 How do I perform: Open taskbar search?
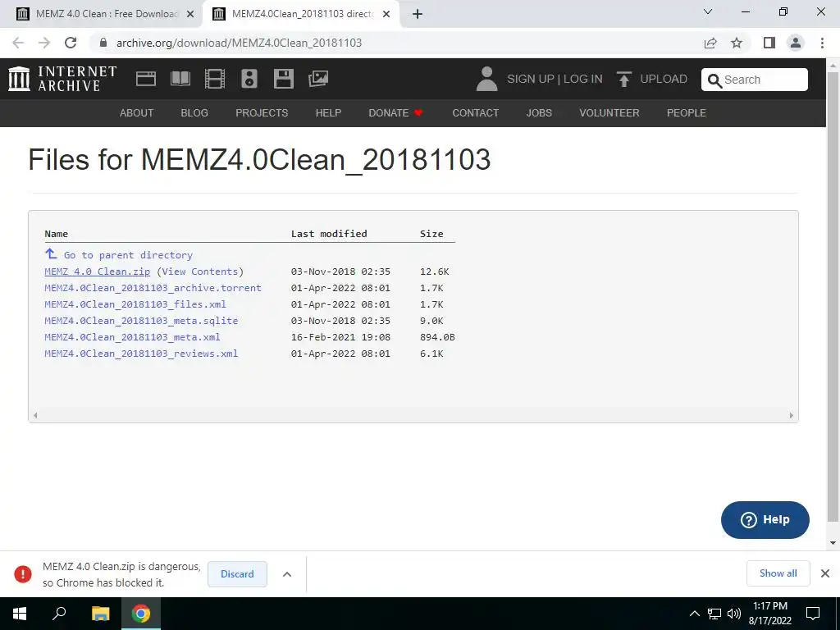click(59, 614)
